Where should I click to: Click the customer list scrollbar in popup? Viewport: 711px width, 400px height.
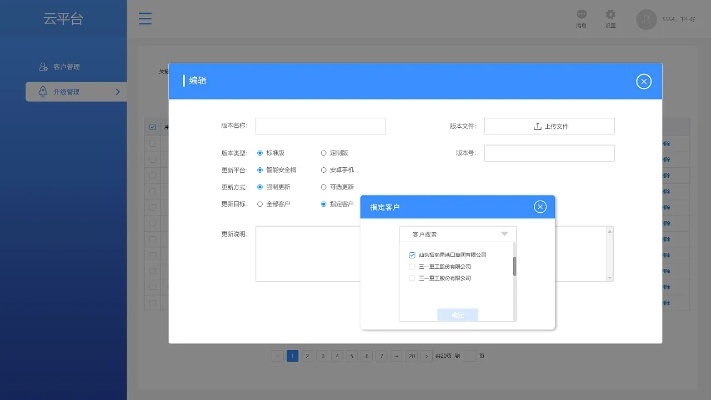pyautogui.click(x=515, y=265)
